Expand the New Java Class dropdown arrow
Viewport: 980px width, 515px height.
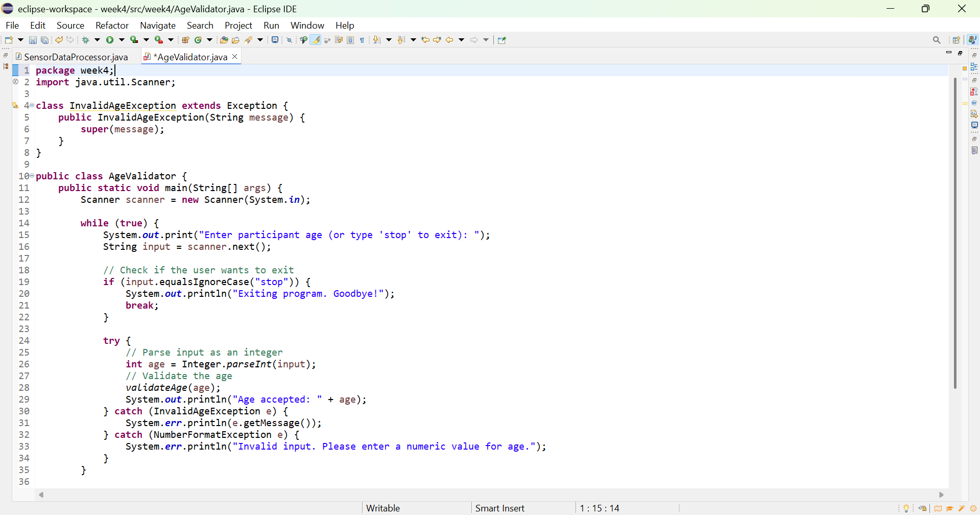click(209, 40)
